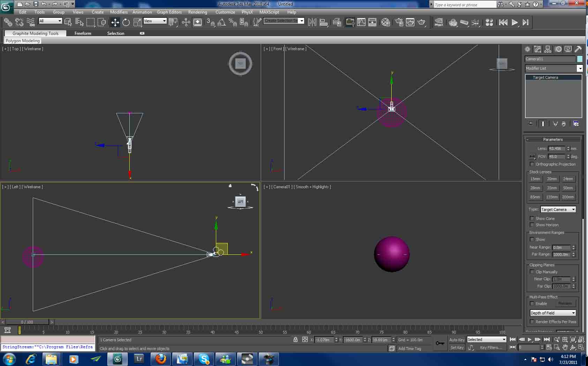Open the selection filter All dropdown
This screenshot has height=366, width=588.
click(50, 21)
